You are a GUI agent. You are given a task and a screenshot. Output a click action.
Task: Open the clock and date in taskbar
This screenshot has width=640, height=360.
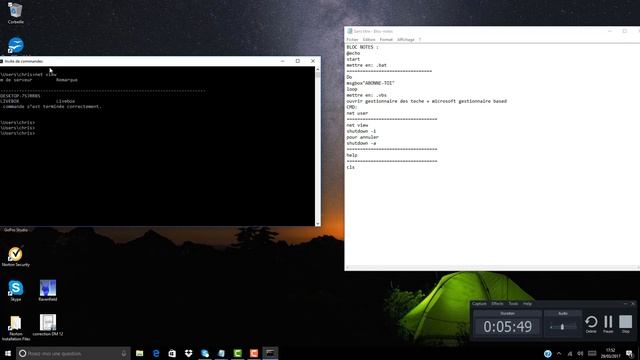611,353
